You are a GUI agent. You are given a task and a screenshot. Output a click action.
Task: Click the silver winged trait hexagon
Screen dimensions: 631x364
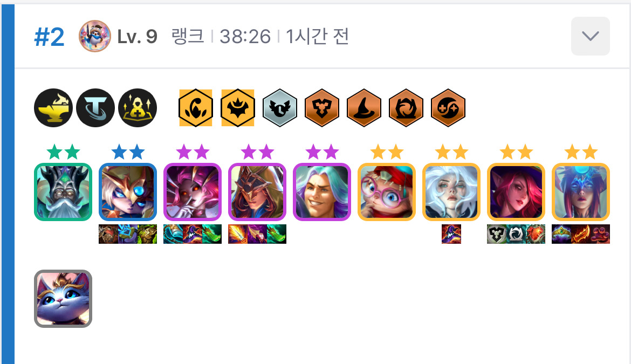click(x=280, y=108)
